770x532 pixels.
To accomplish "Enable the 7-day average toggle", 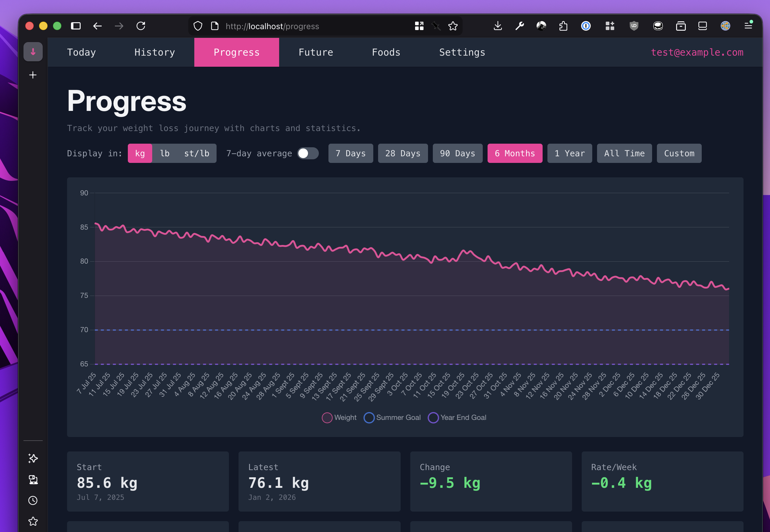I will (x=307, y=153).
